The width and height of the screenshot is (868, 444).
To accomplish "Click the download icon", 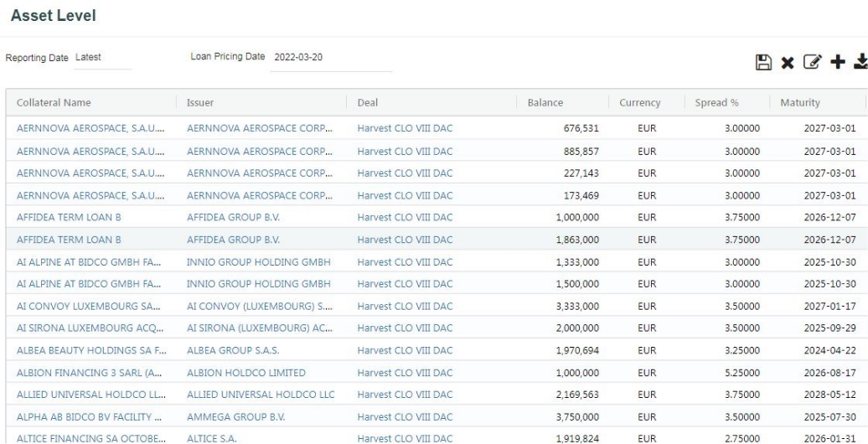I will coord(860,62).
